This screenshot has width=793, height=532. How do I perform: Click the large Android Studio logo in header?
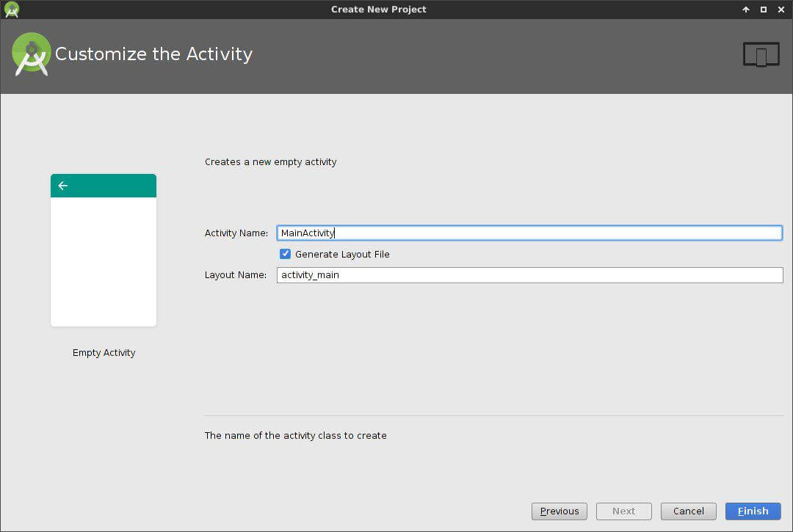point(31,54)
